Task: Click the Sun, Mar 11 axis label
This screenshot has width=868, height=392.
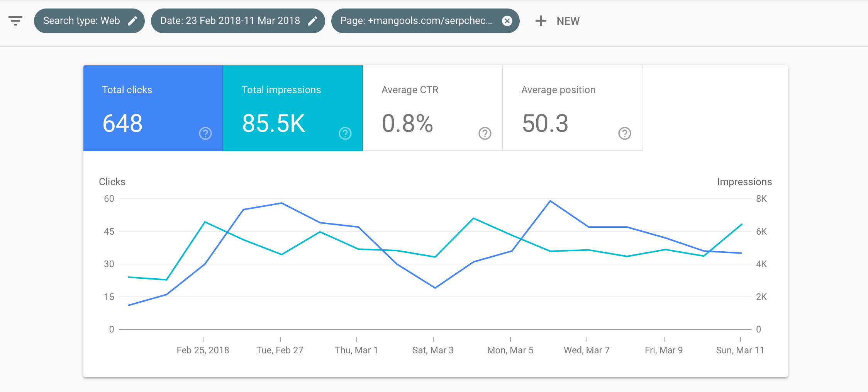Action: 740,350
